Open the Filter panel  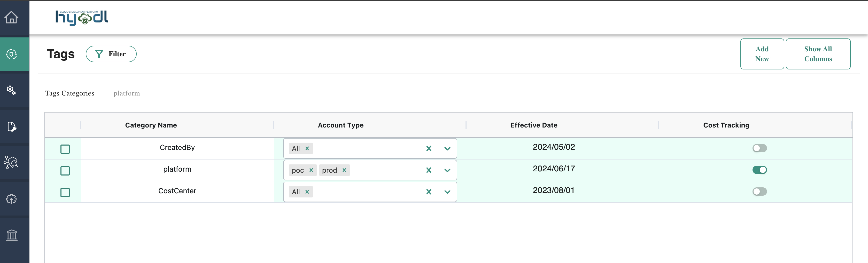tap(111, 53)
